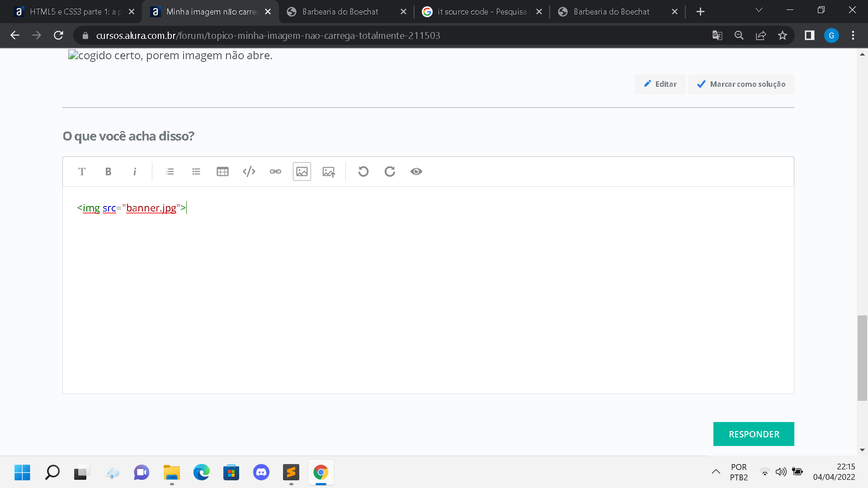
Task: Click the insert image icon
Action: coord(302,172)
